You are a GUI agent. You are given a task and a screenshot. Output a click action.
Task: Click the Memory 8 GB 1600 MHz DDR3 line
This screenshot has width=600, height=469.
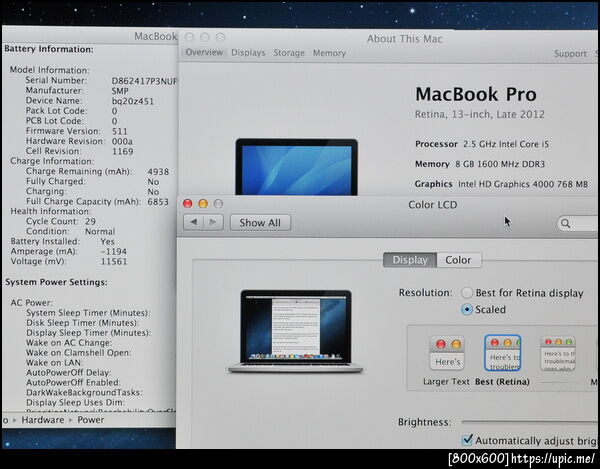[480, 164]
